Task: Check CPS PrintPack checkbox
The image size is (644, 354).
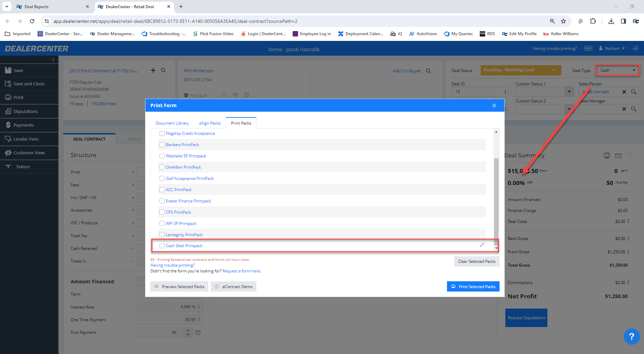Action: pyautogui.click(x=162, y=212)
